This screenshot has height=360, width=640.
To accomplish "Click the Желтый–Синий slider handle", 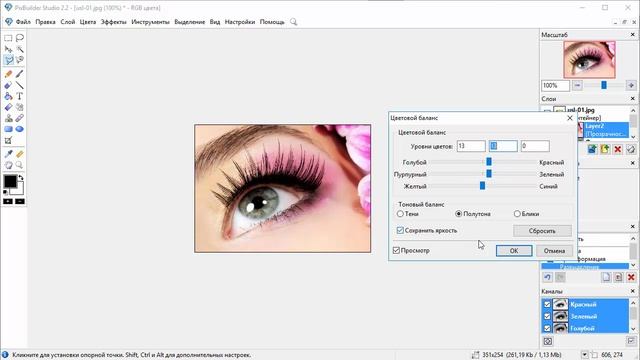I will (x=482, y=186).
